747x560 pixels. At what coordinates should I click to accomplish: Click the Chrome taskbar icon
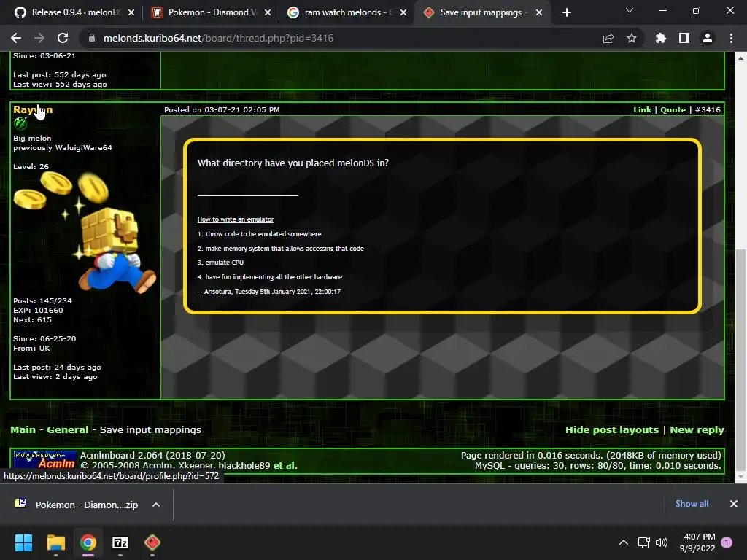pyautogui.click(x=88, y=542)
